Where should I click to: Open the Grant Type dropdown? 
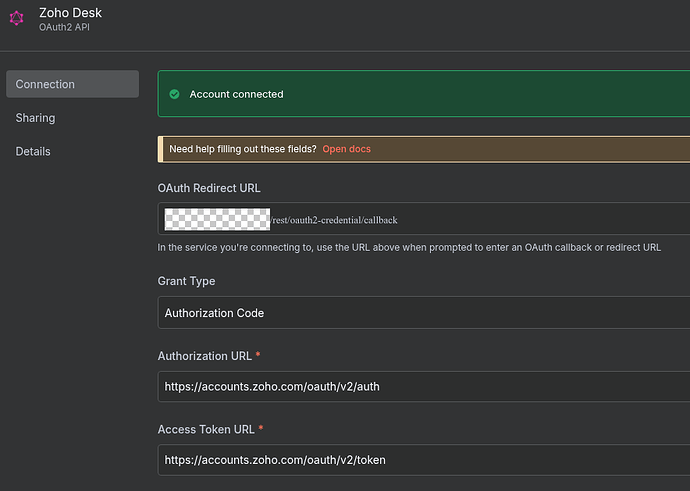coord(424,313)
